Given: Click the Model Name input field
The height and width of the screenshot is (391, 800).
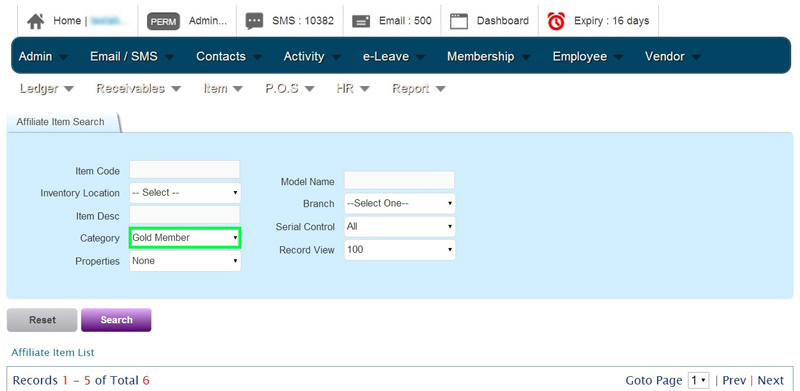Looking at the screenshot, I should point(399,180).
